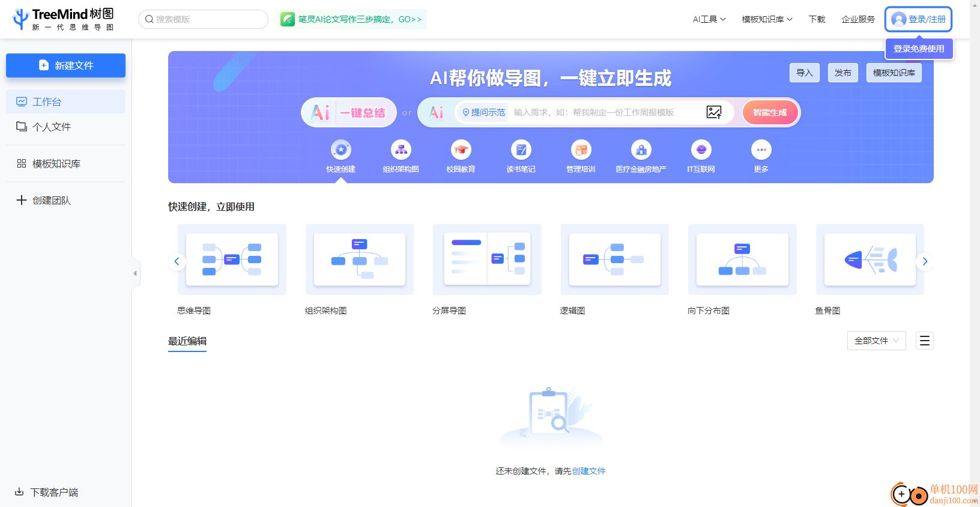Click the plus icon beside 创建团队
Image resolution: width=980 pixels, height=507 pixels.
[x=22, y=200]
